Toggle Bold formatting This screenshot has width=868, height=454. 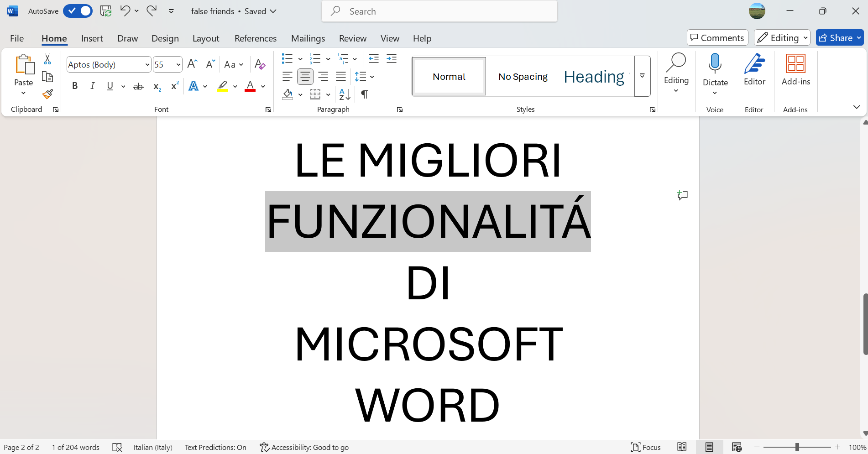(x=75, y=86)
